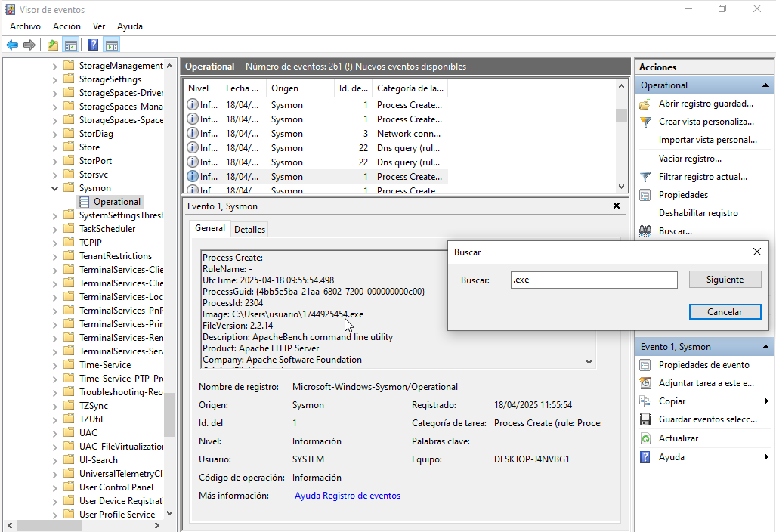The image size is (776, 532).
Task: Select the Storsvc tree item
Action: click(94, 175)
